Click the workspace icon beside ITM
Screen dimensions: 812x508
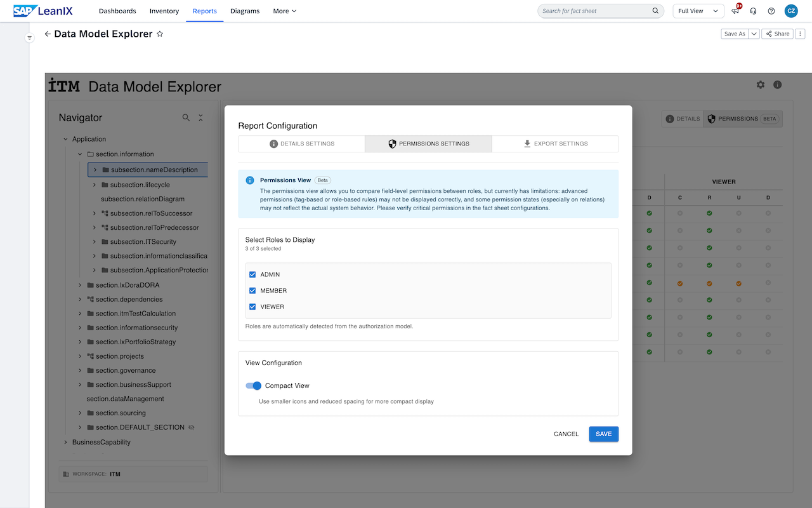coord(66,474)
